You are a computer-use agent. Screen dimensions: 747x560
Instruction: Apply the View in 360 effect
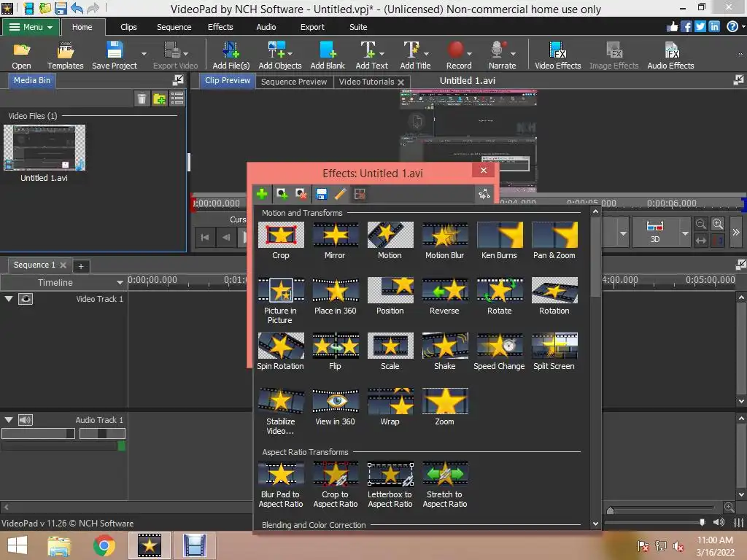[335, 407]
